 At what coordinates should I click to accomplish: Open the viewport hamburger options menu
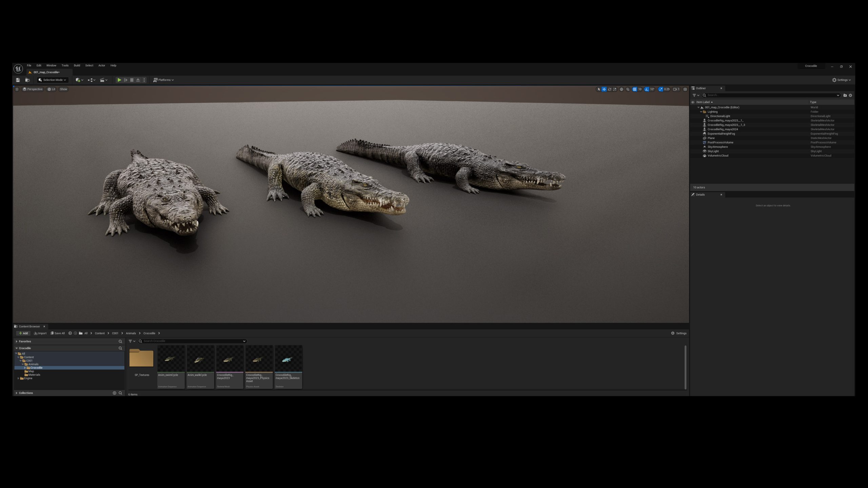point(17,89)
